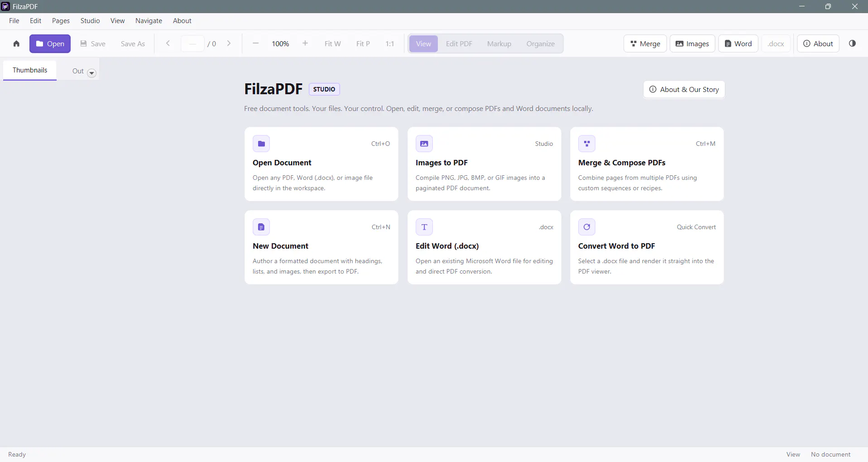Viewport: 868px width, 462px height.
Task: Click the Open Document folder icon card
Action: pyautogui.click(x=261, y=144)
